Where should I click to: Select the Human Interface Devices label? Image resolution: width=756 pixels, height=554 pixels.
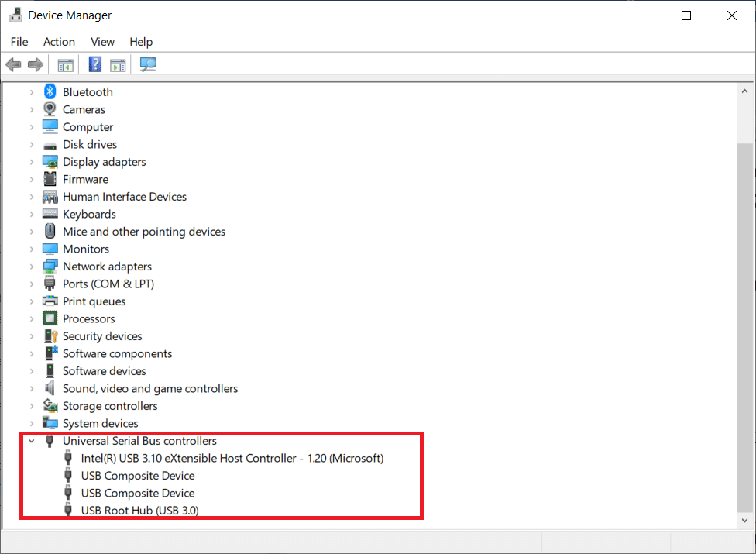pyautogui.click(x=125, y=197)
